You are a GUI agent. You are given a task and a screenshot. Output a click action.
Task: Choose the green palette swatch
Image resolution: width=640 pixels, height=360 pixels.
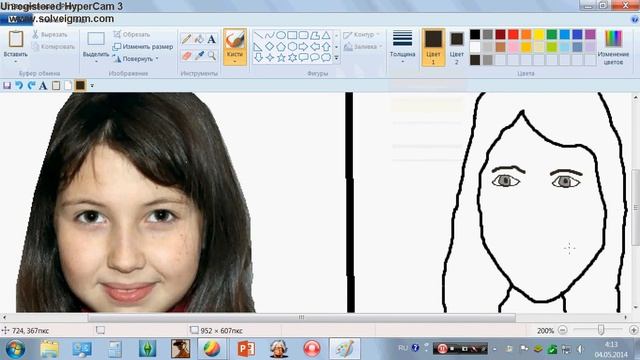point(552,34)
